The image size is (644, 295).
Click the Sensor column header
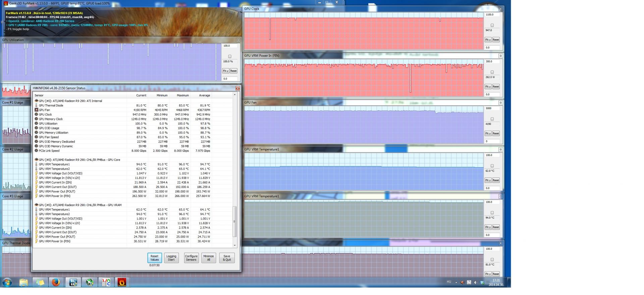coord(80,95)
